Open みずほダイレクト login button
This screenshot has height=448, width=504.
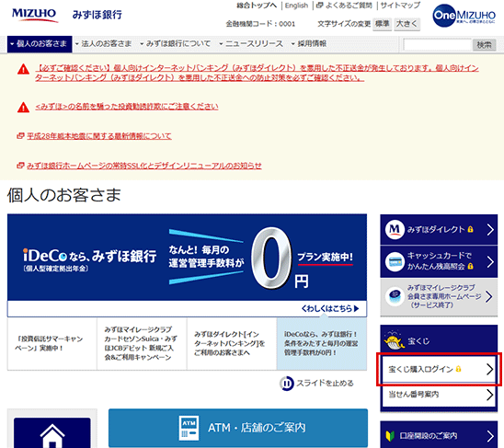[439, 230]
